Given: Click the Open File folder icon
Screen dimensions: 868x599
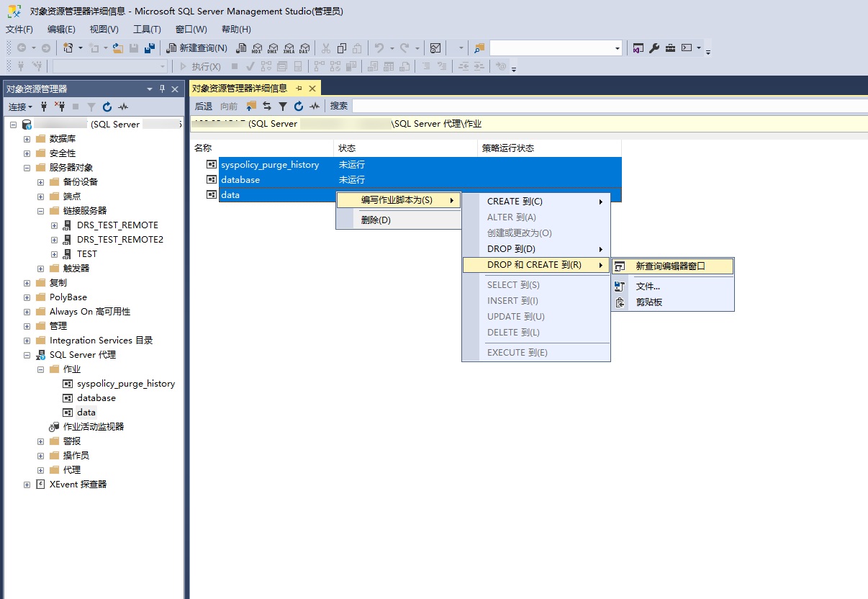Looking at the screenshot, I should pos(118,48).
